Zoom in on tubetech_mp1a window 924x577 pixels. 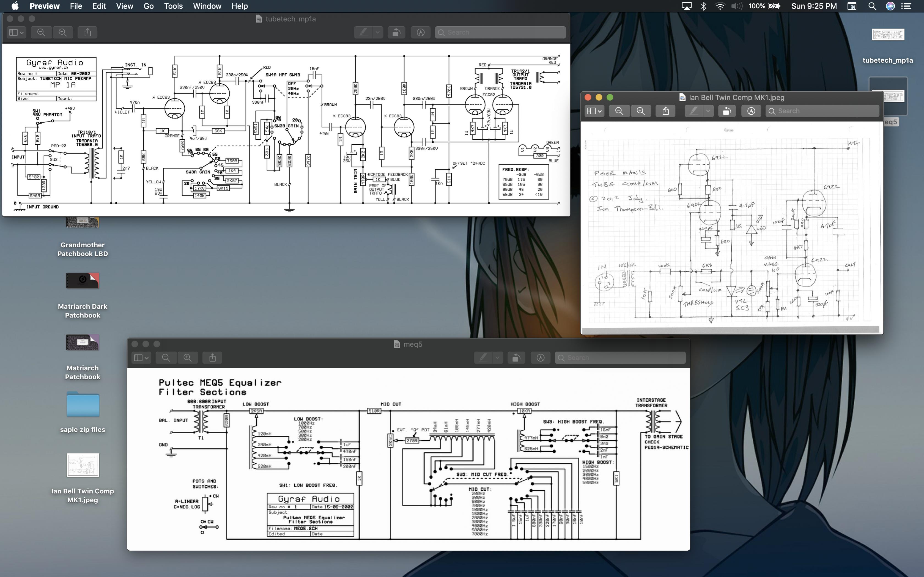63,32
